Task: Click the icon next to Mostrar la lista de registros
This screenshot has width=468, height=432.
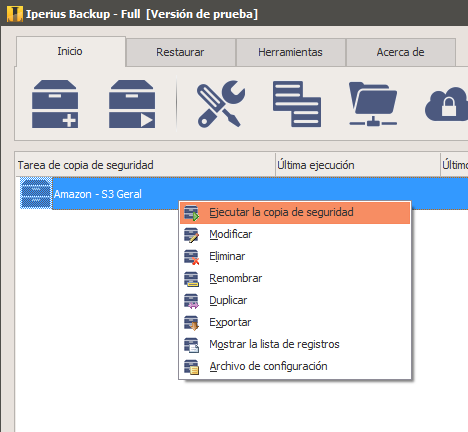Action: (x=192, y=345)
